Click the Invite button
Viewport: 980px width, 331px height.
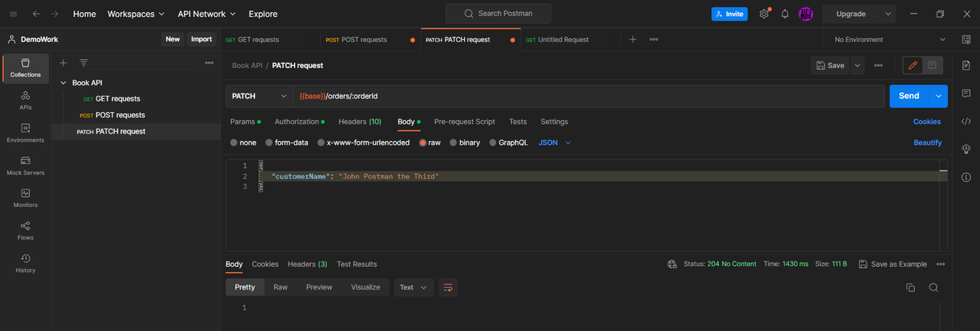tap(730, 14)
